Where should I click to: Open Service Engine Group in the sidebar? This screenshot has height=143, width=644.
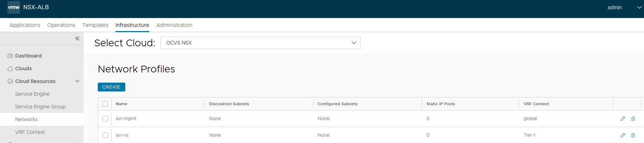[40, 107]
